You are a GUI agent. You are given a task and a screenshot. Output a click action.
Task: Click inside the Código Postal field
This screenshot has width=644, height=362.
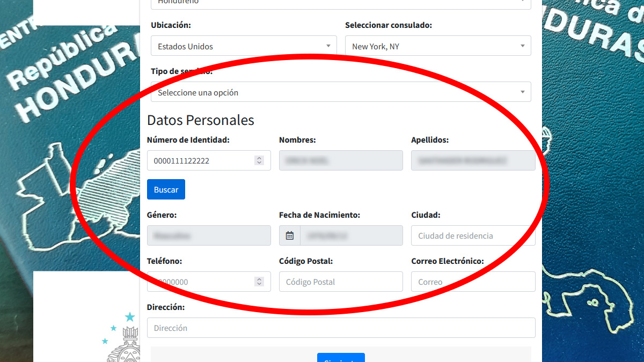[x=341, y=282]
